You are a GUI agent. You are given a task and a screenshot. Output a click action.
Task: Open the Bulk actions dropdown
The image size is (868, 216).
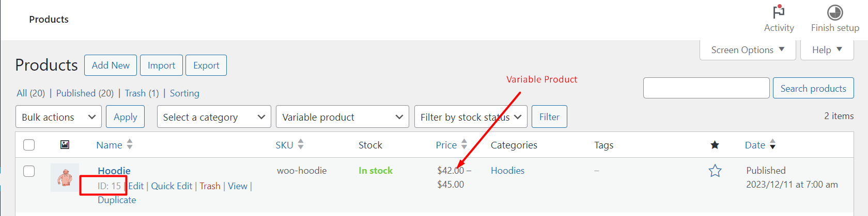(x=58, y=117)
